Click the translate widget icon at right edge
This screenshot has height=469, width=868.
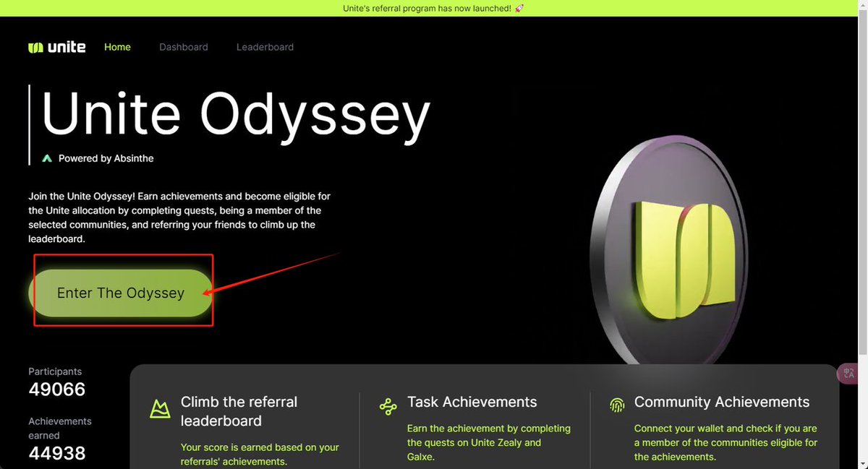point(848,374)
